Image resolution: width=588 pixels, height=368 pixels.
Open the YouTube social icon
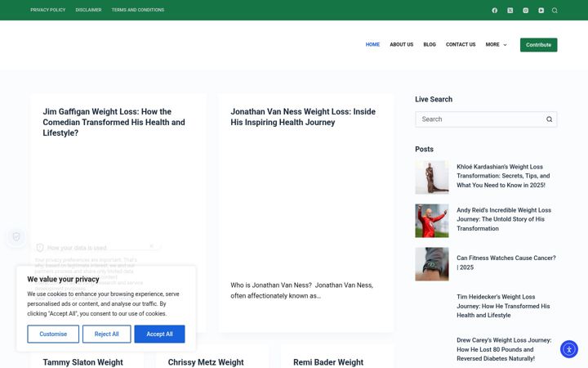coord(541,10)
